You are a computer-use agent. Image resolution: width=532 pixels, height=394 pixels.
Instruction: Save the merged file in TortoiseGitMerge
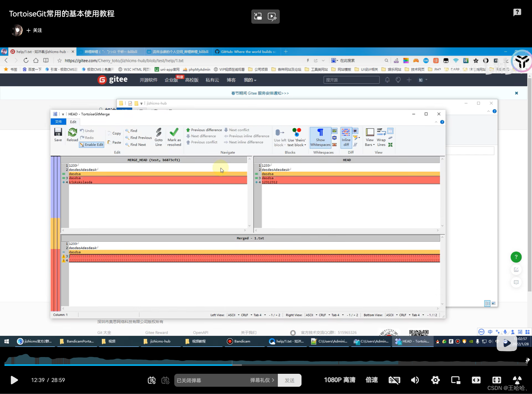[x=58, y=135]
